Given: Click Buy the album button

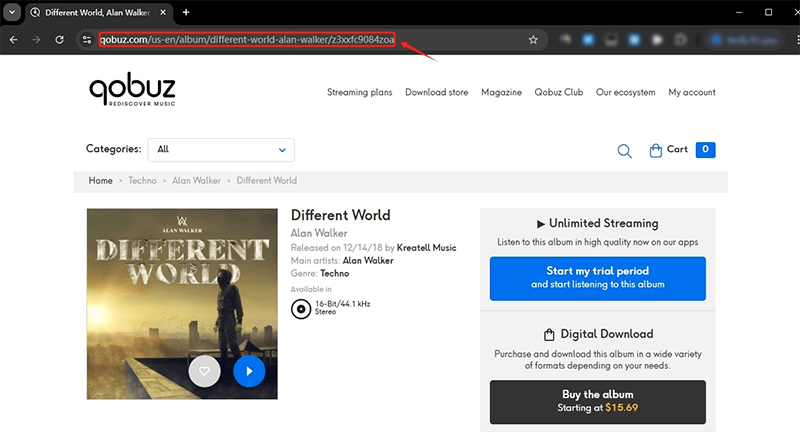Looking at the screenshot, I should pyautogui.click(x=598, y=402).
